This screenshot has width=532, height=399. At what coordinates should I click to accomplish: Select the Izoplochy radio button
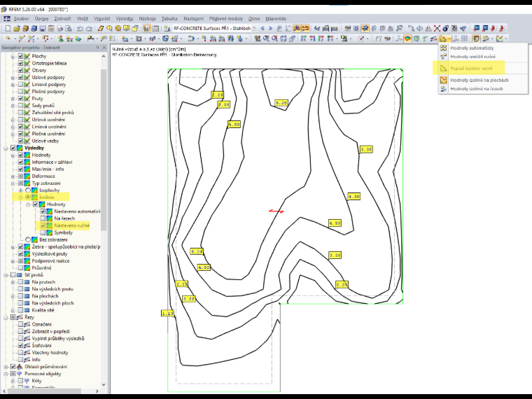(x=28, y=190)
